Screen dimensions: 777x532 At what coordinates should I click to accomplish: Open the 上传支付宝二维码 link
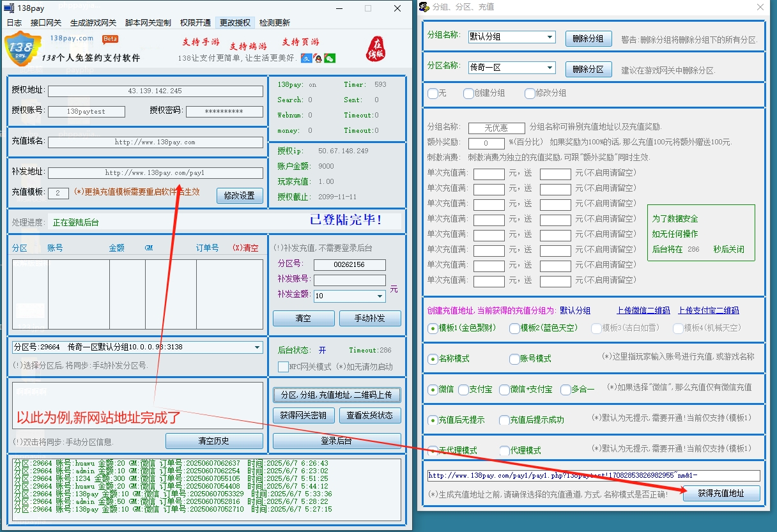click(x=709, y=310)
